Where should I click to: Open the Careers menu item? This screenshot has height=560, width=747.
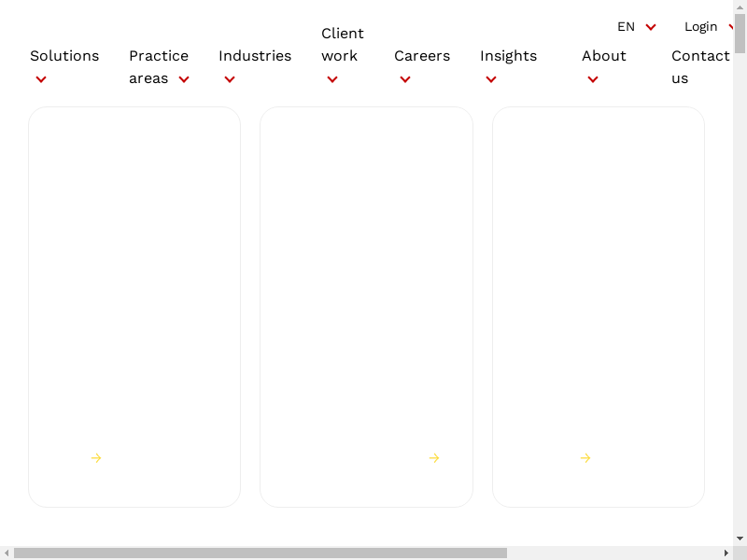pyautogui.click(x=422, y=56)
